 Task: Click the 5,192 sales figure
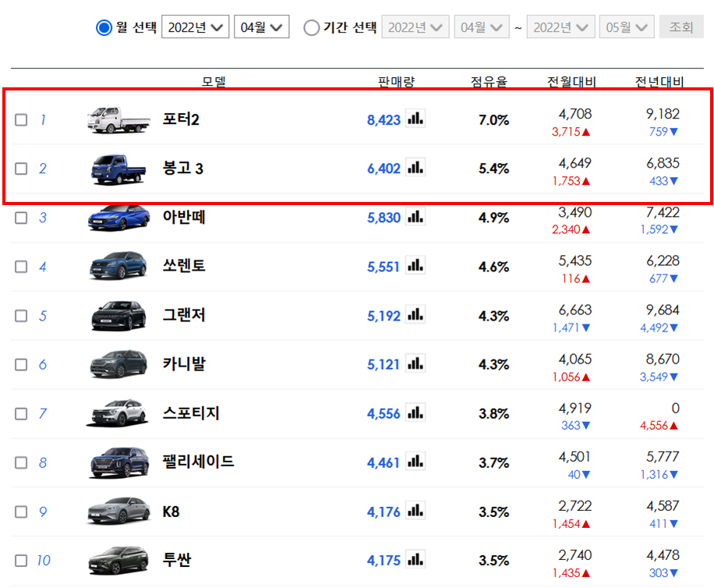384,316
